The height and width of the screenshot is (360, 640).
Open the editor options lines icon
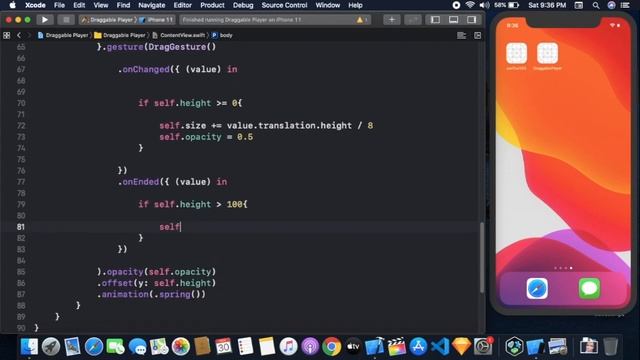point(461,36)
